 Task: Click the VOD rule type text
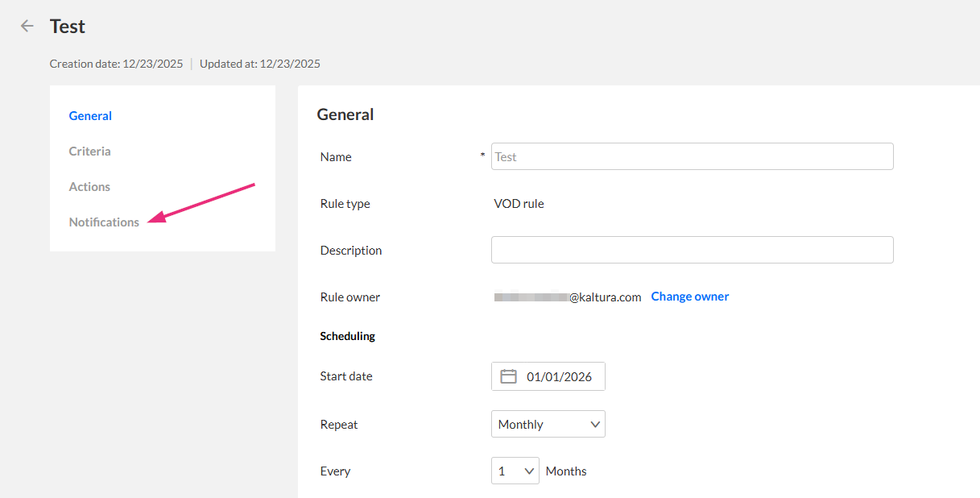click(x=519, y=204)
